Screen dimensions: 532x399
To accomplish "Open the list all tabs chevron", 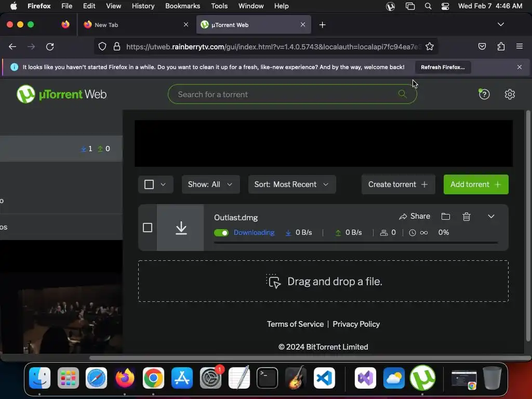I will 500,24.
